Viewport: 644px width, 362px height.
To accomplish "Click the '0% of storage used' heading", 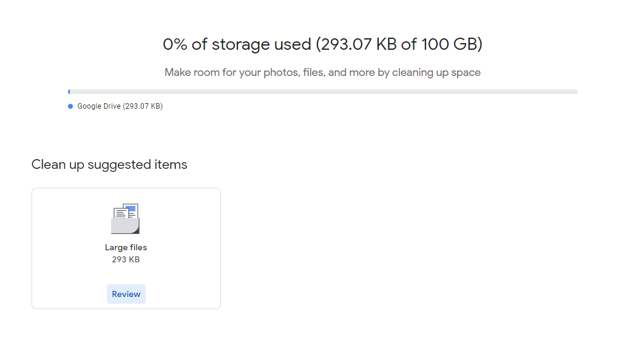I will (237, 44).
